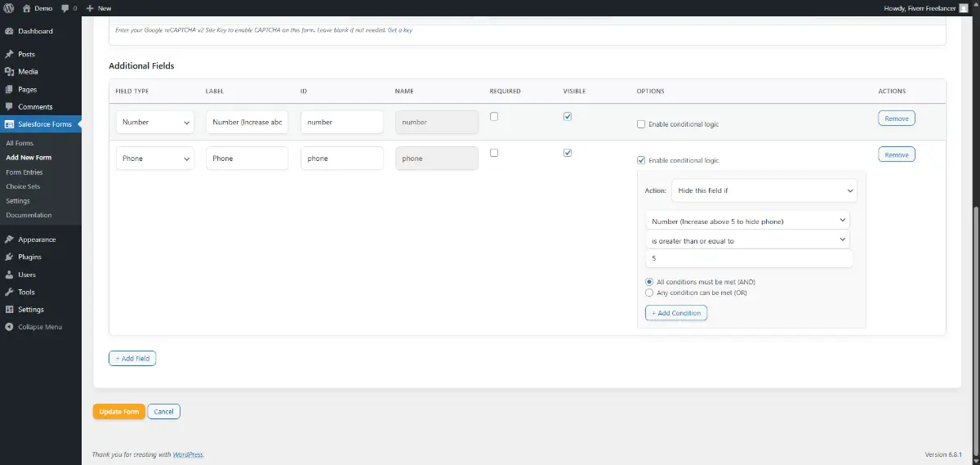Click the Phone field label input

point(247,158)
